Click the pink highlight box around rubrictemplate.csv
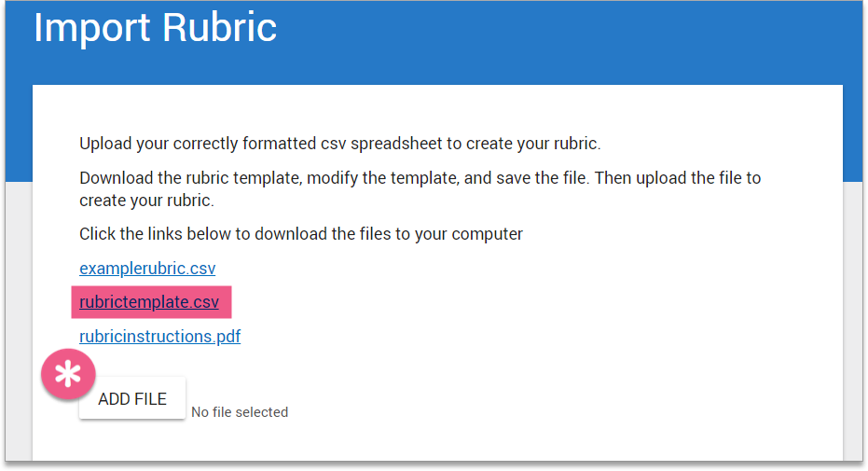Image resolution: width=868 pixels, height=471 pixels. 226,302
